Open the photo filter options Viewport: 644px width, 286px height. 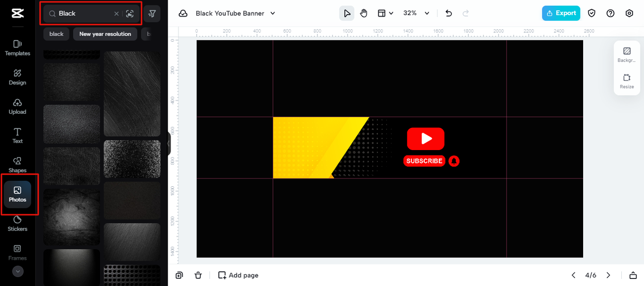pyautogui.click(x=152, y=14)
